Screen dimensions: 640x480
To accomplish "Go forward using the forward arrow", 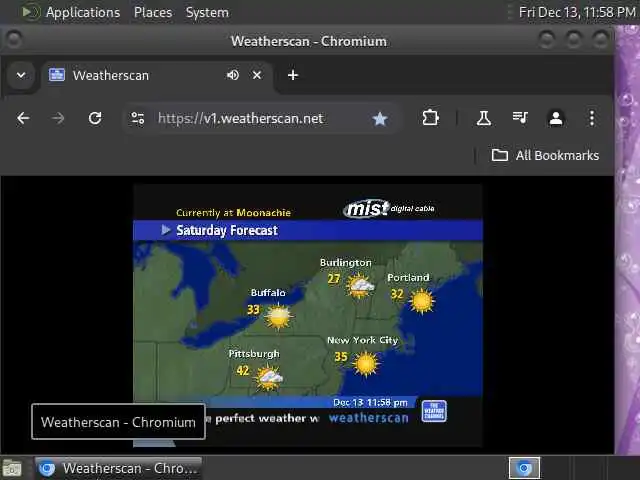I will pyautogui.click(x=58, y=118).
